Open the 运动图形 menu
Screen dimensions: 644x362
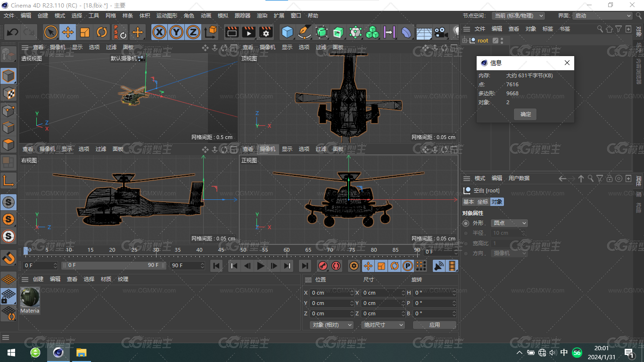click(x=167, y=16)
